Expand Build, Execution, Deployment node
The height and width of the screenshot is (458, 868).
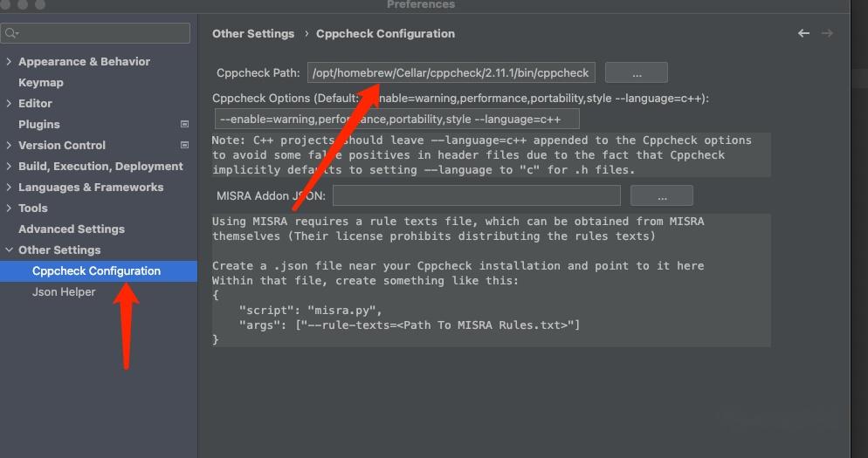(9, 167)
